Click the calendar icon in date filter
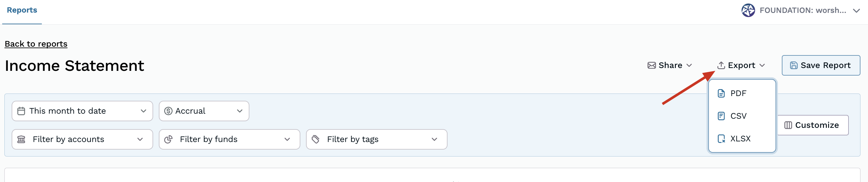The image size is (868, 182). [21, 111]
